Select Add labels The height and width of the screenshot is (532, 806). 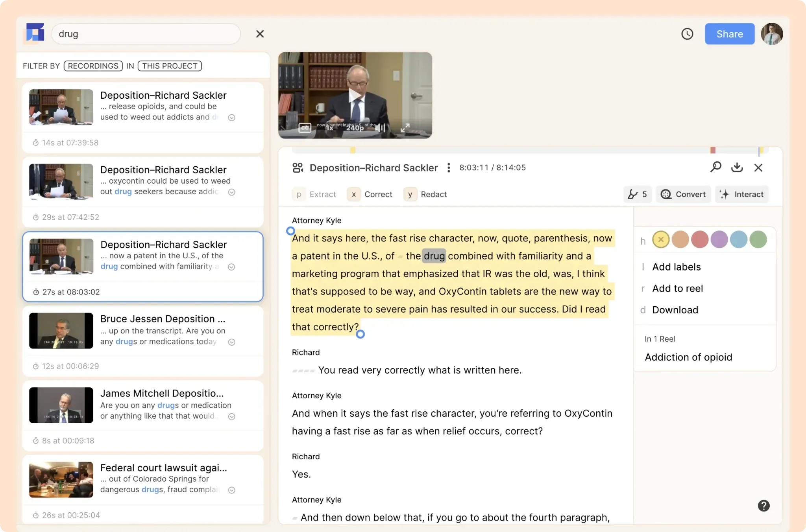676,267
